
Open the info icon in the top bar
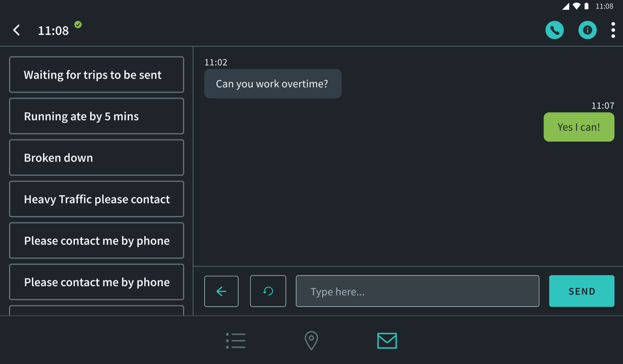[588, 30]
